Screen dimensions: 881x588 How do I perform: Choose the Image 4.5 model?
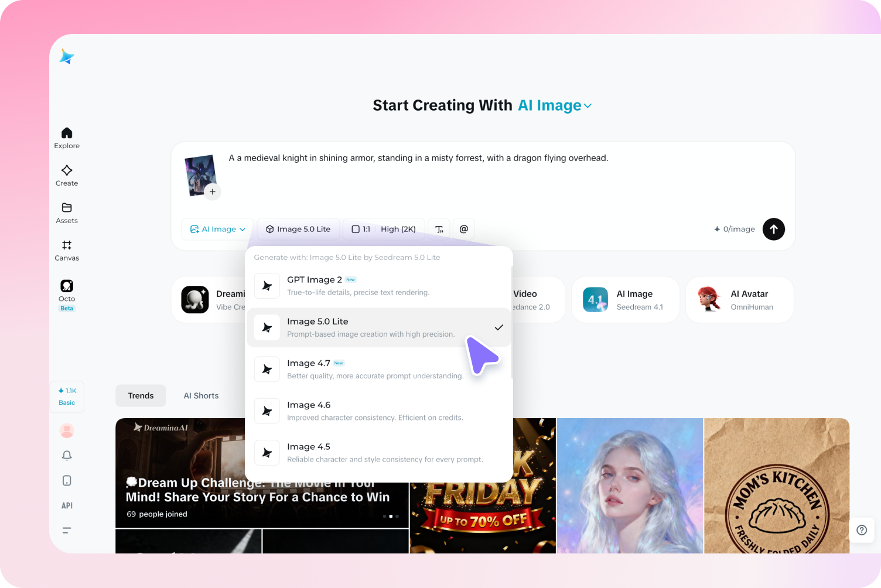pos(378,453)
